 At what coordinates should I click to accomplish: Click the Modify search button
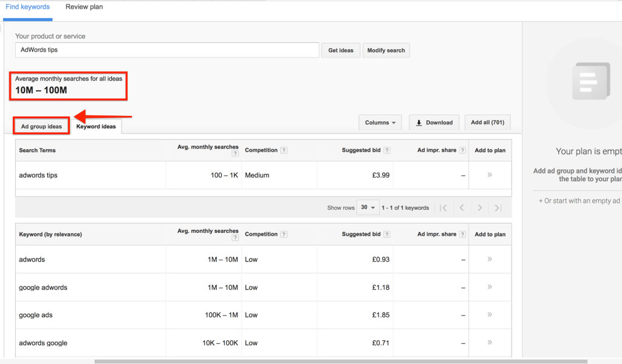(386, 50)
